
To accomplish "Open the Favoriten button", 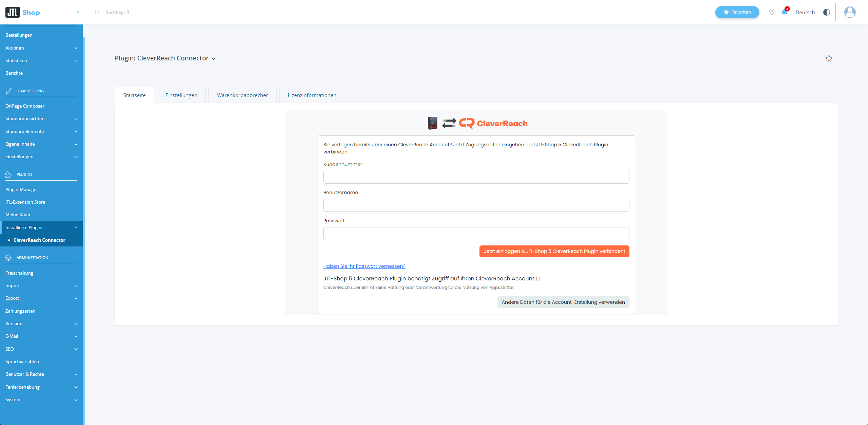I will coord(737,12).
